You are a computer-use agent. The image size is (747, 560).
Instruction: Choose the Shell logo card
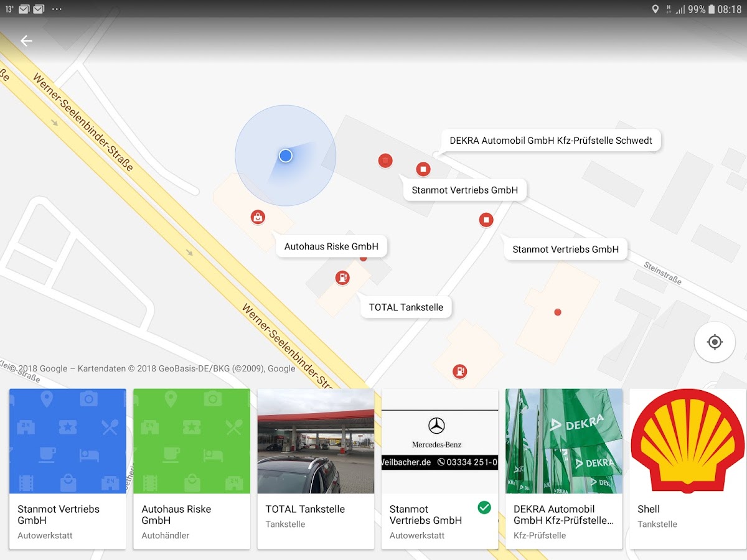tap(687, 441)
